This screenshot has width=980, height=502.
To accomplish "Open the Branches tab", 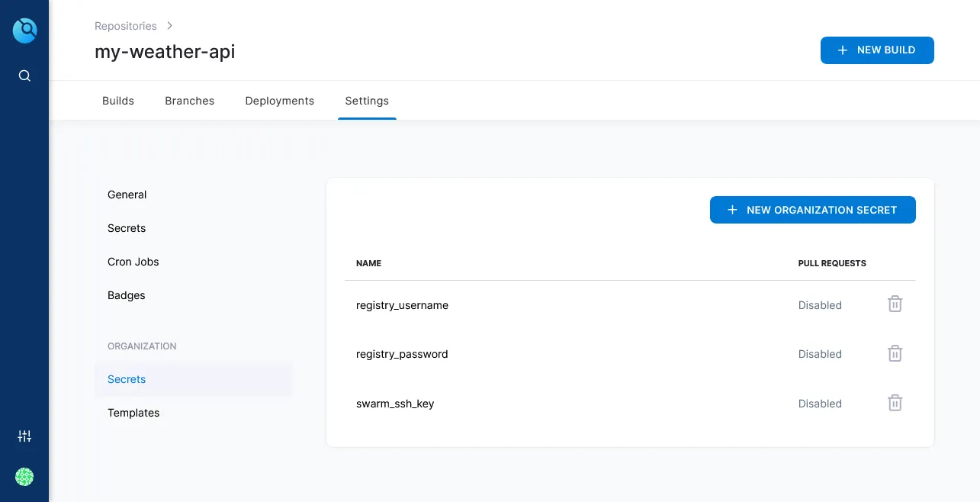I will (189, 101).
